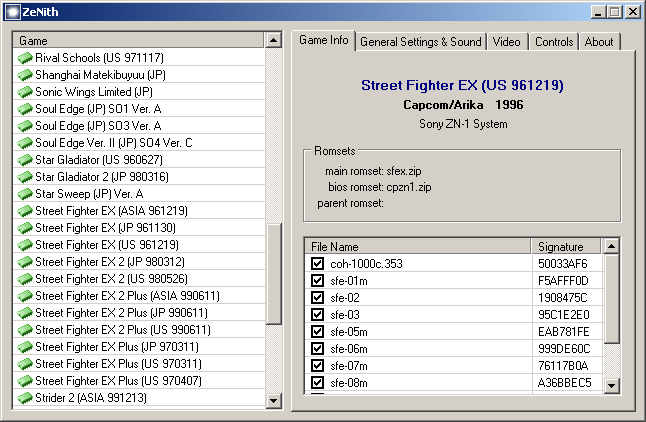Click the Street Fighter EX (US 961219) heading
646x422 pixels.
(462, 85)
